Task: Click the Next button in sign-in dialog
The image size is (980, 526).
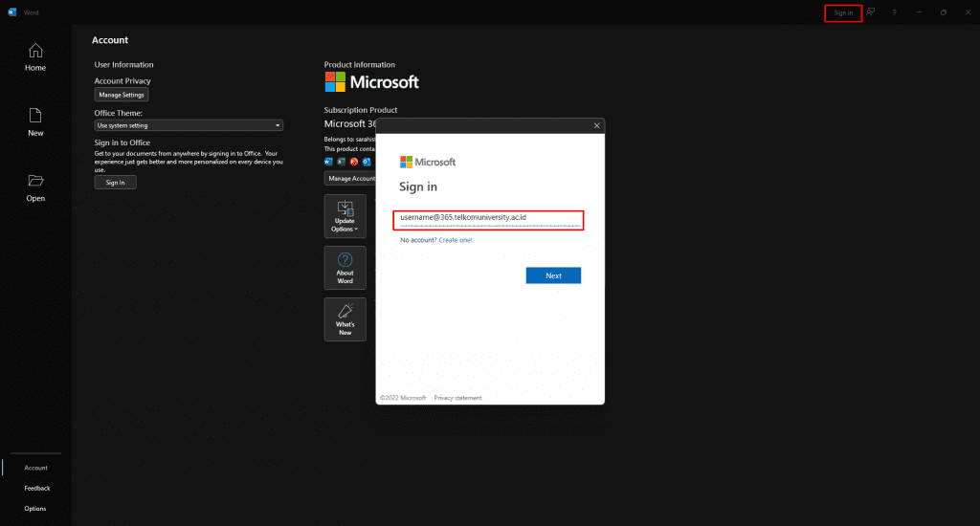Action: pyautogui.click(x=553, y=275)
